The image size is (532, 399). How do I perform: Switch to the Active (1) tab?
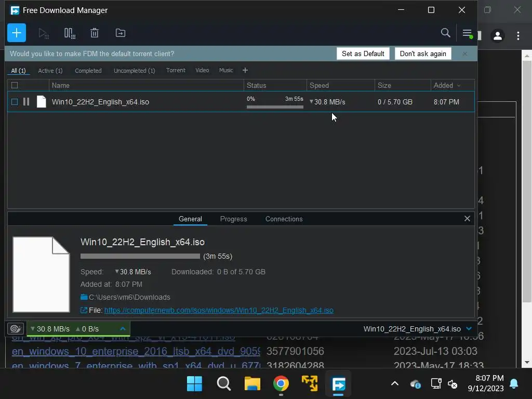(x=50, y=71)
